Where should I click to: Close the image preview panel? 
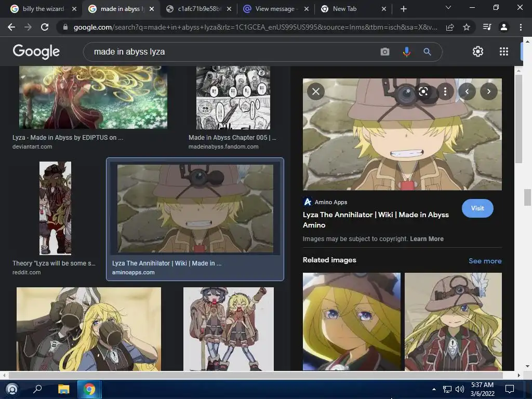coord(316,91)
